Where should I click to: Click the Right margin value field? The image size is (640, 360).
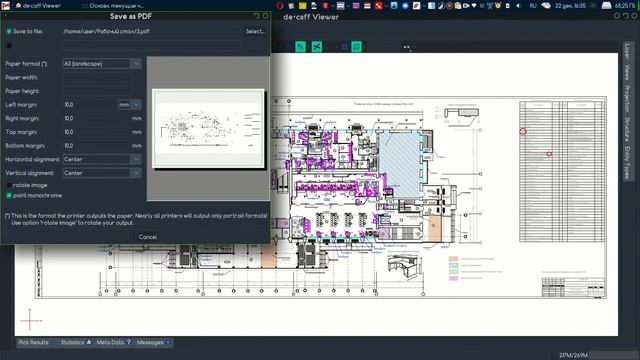click(96, 118)
